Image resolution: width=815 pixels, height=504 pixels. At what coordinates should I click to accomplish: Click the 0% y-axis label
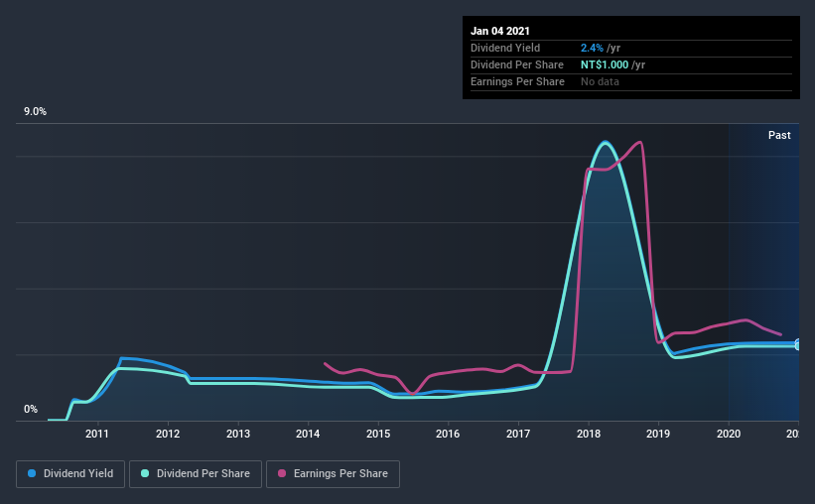[x=31, y=410]
